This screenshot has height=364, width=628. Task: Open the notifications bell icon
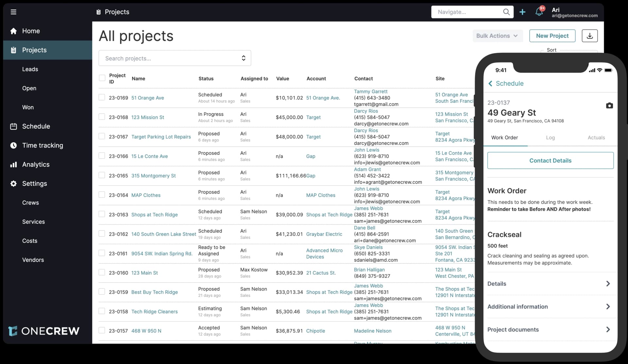click(539, 12)
